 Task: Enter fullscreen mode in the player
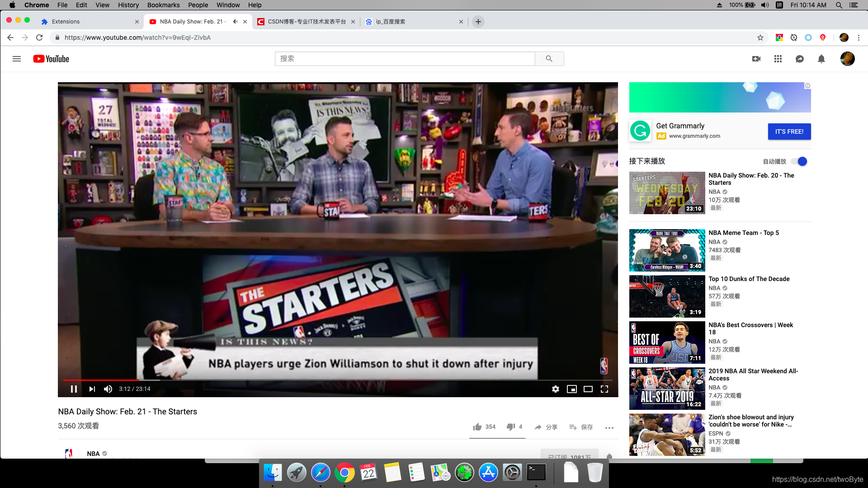point(604,389)
